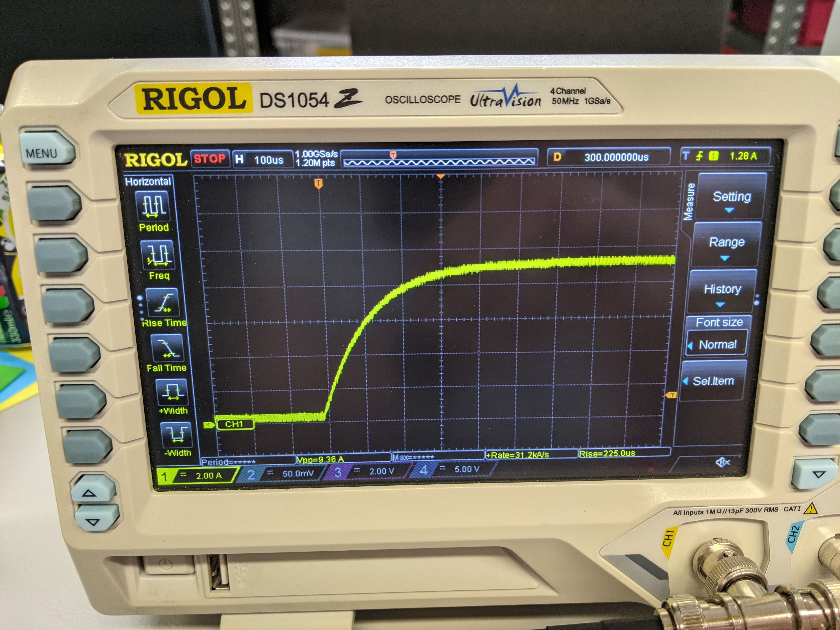The image size is (840, 630).
Task: Click the RIGOL logo on screen
Action: [x=156, y=160]
